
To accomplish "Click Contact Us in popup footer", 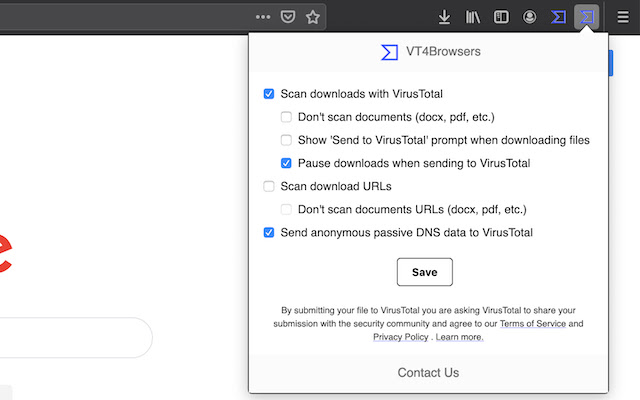I will [428, 373].
